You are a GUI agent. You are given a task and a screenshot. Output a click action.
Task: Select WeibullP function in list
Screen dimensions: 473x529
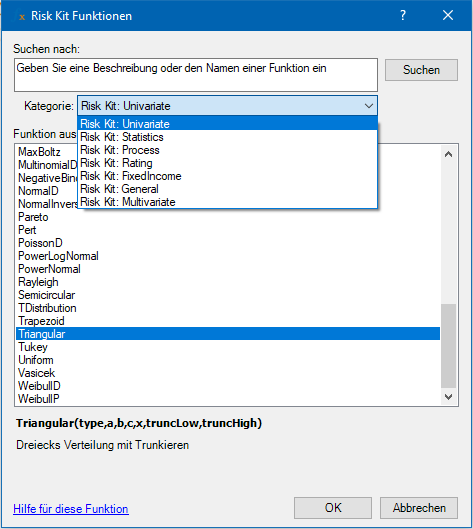pyautogui.click(x=228, y=399)
